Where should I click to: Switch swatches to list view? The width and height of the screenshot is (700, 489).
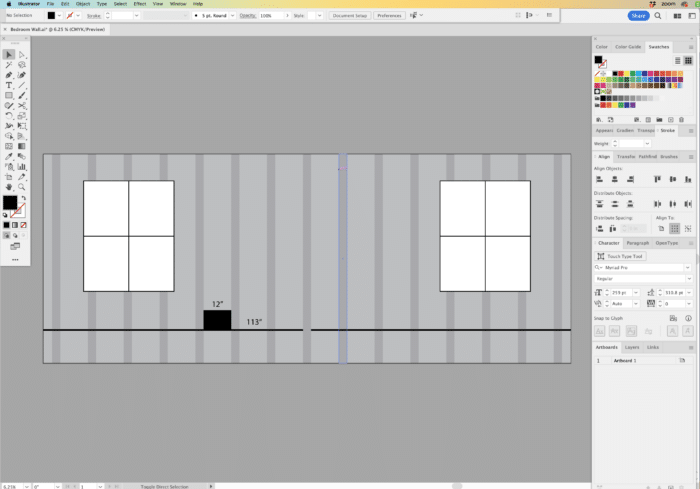(676, 61)
